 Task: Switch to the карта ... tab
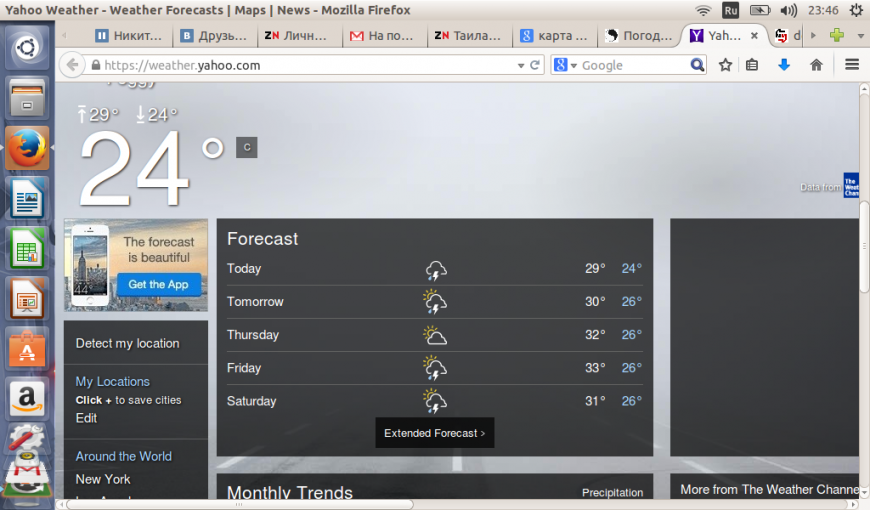554,36
